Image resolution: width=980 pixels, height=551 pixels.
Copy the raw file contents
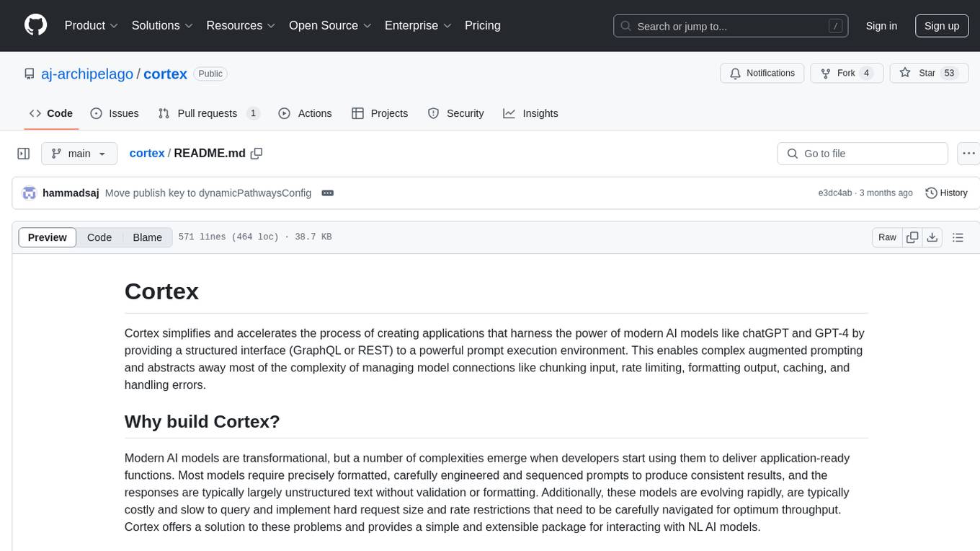(x=912, y=237)
